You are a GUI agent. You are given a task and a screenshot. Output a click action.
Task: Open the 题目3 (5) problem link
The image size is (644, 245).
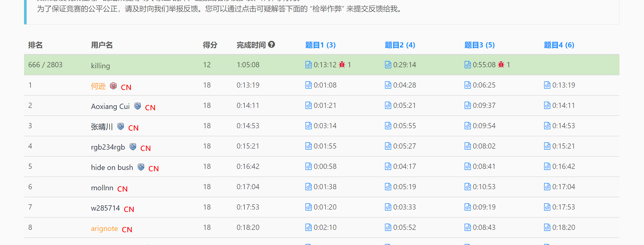tap(479, 45)
